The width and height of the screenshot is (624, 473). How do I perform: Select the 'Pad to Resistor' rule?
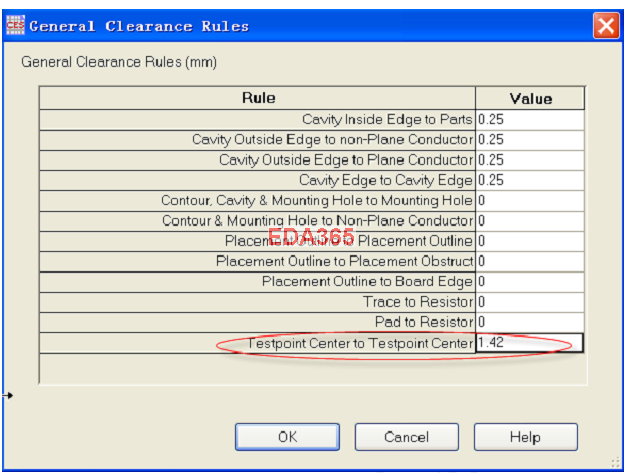point(257,323)
